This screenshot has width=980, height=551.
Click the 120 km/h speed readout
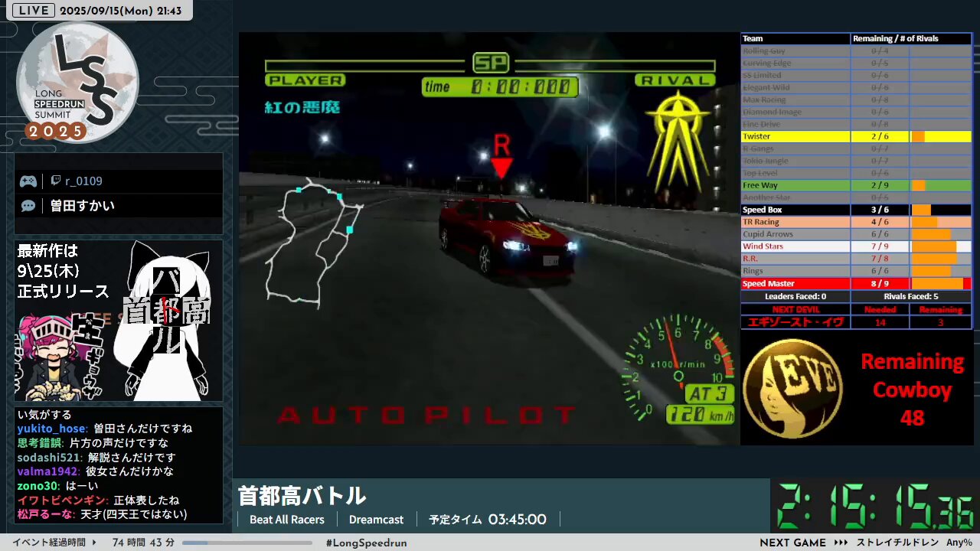[700, 415]
